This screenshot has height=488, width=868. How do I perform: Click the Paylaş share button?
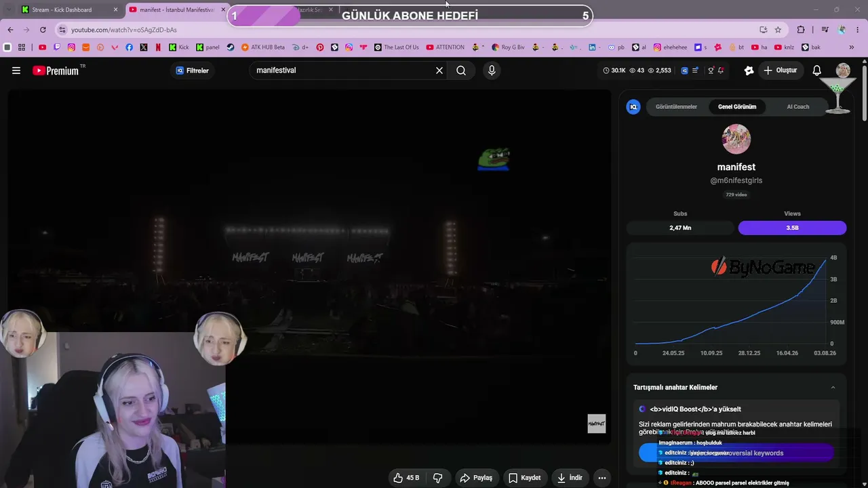coord(476,478)
